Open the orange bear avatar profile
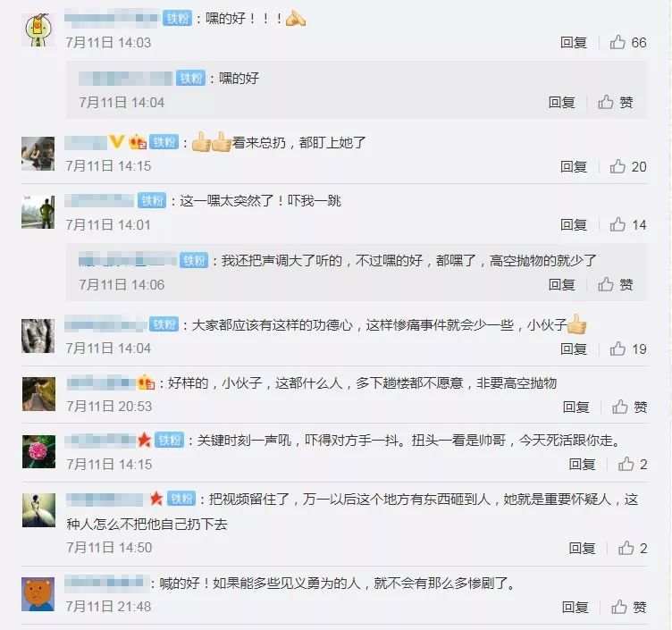This screenshot has height=630, width=672. (38, 594)
